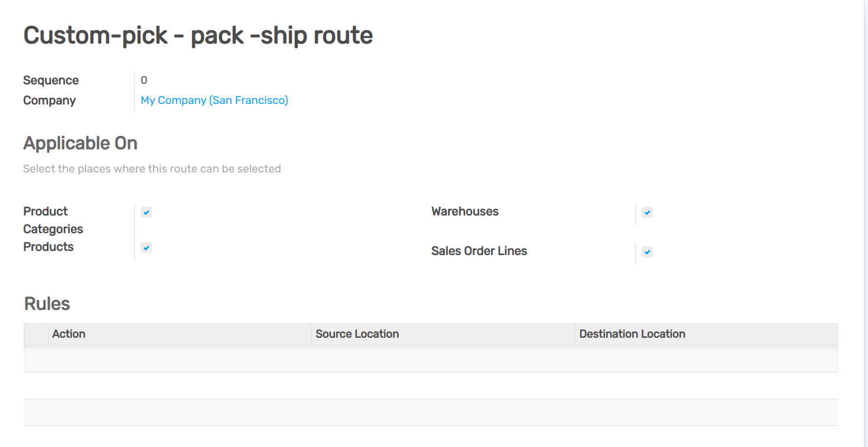Uncheck the Product Categories checkbox
This screenshot has width=868, height=447.
146,212
